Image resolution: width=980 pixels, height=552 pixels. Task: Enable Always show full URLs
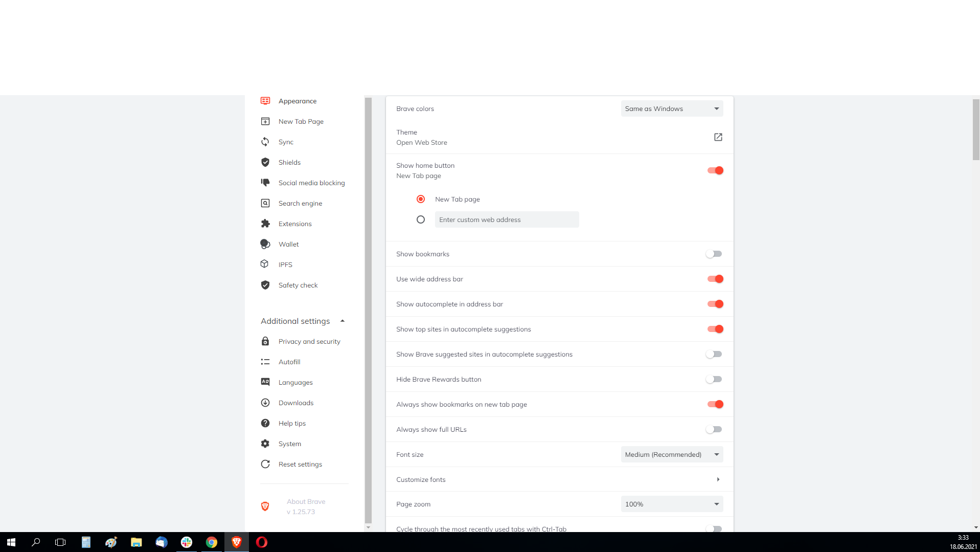(714, 429)
